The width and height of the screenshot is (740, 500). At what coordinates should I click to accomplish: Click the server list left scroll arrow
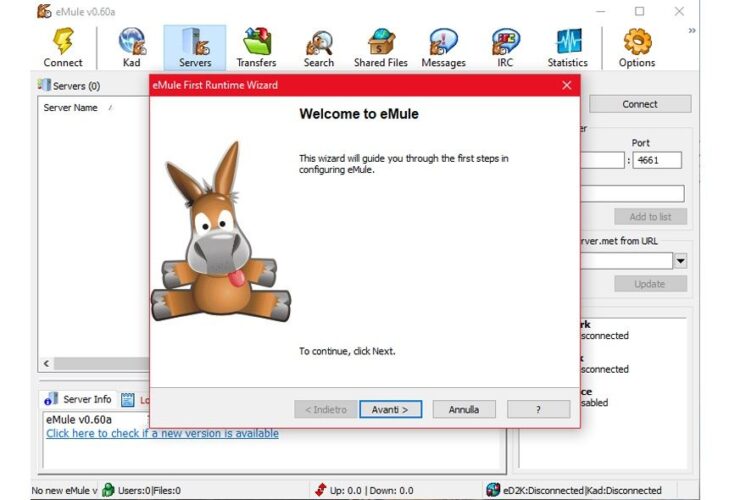pyautogui.click(x=46, y=363)
